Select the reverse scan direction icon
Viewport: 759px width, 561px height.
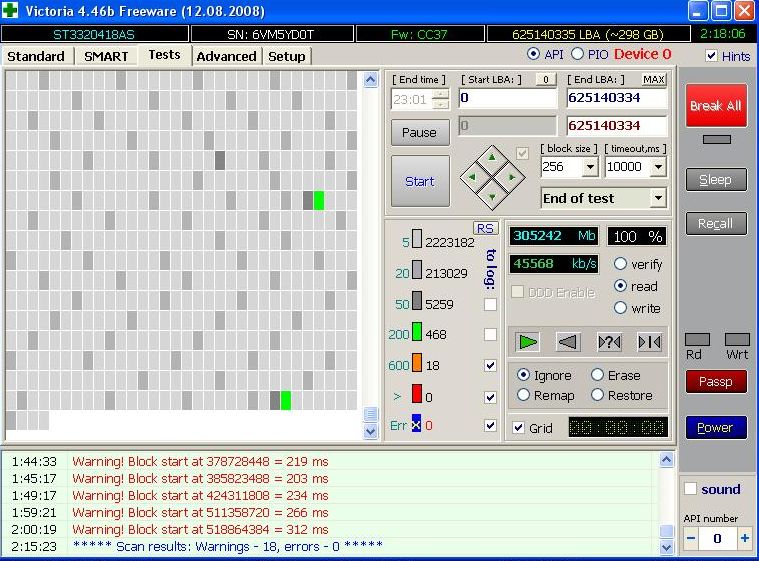pos(568,342)
